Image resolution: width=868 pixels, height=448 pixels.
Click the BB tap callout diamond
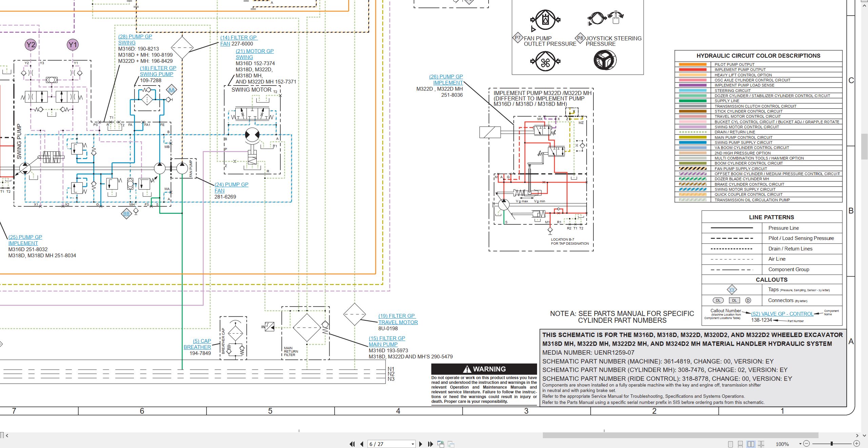point(126,213)
